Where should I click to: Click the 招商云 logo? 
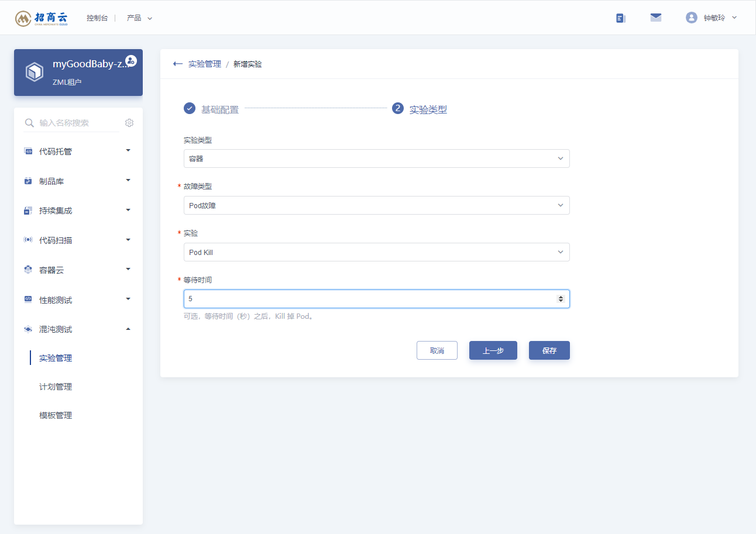point(42,18)
